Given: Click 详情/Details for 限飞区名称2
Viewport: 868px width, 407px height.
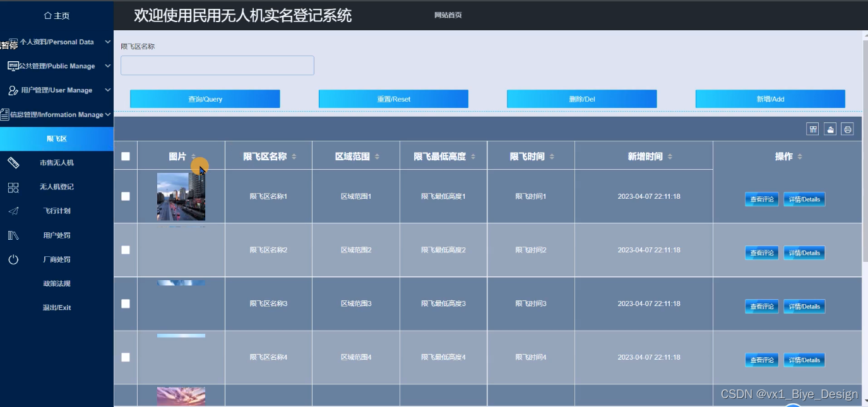Looking at the screenshot, I should click(804, 253).
